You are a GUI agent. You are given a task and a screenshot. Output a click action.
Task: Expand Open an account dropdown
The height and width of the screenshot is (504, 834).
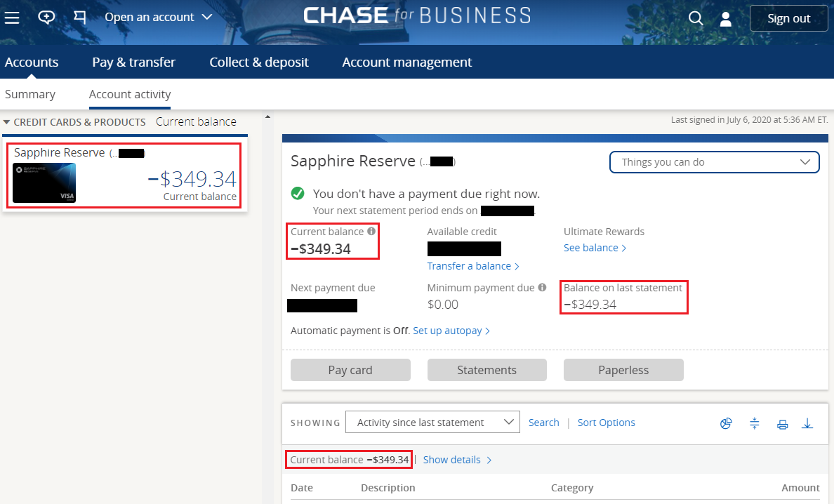point(159,17)
